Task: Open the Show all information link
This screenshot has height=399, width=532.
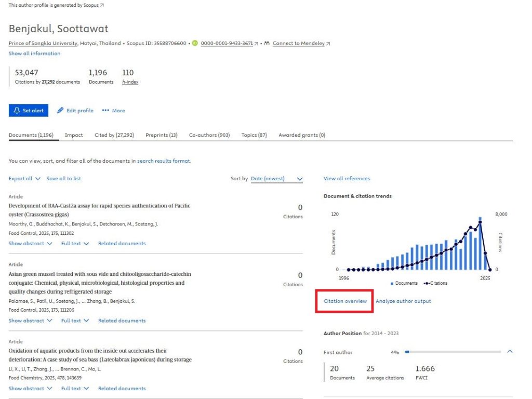Action: (34, 54)
